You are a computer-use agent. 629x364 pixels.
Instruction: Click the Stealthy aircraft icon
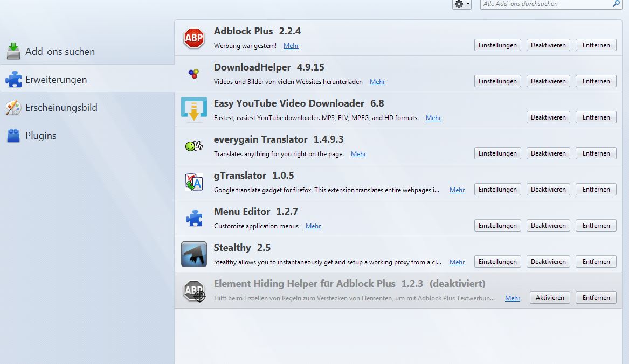pos(193,254)
